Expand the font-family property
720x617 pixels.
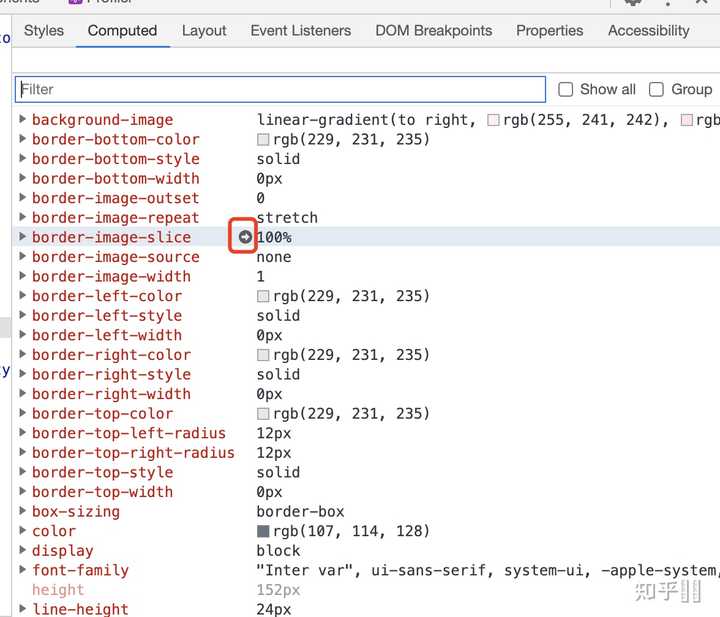tap(22, 570)
